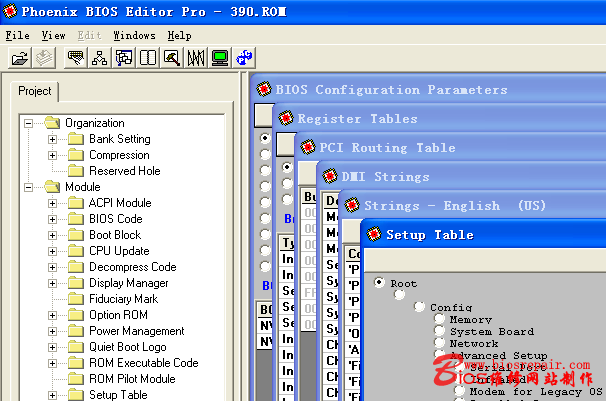Open the Windows menu

tap(134, 36)
